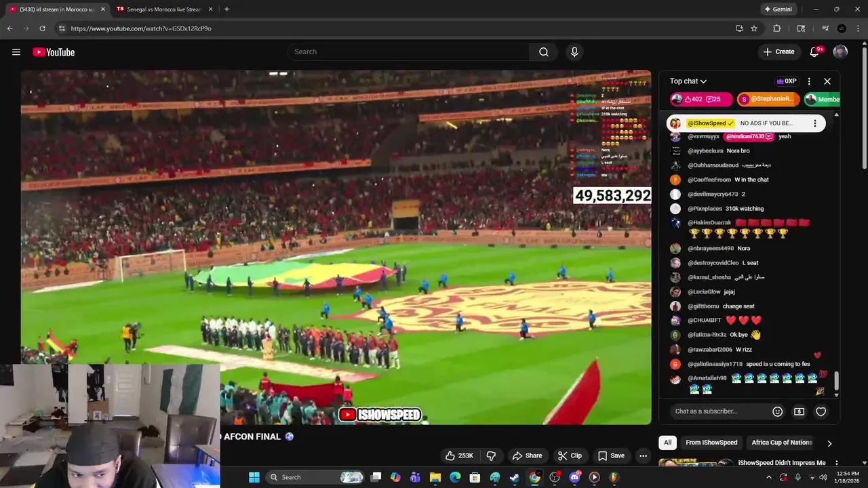Select the Africa Cup of Nations chip
868x488 pixels.
(x=782, y=443)
